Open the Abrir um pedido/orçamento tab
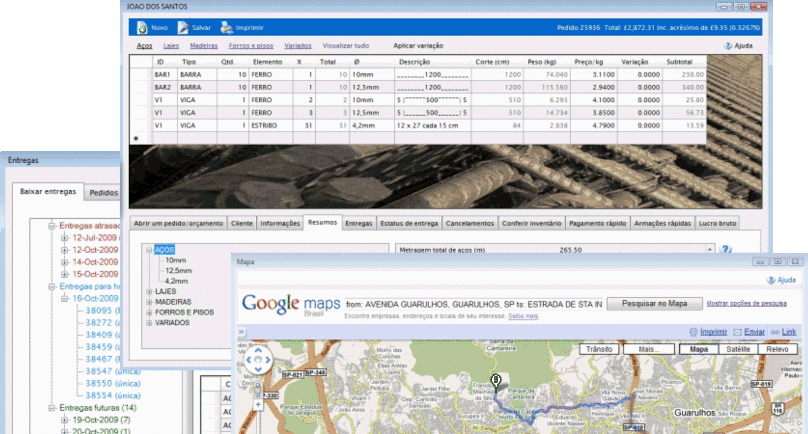 178,223
